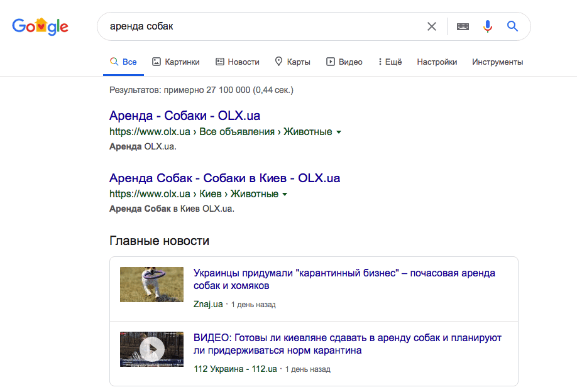
Task: Open the Аренда - Собаки - OLX.ua result
Action: click(x=185, y=116)
